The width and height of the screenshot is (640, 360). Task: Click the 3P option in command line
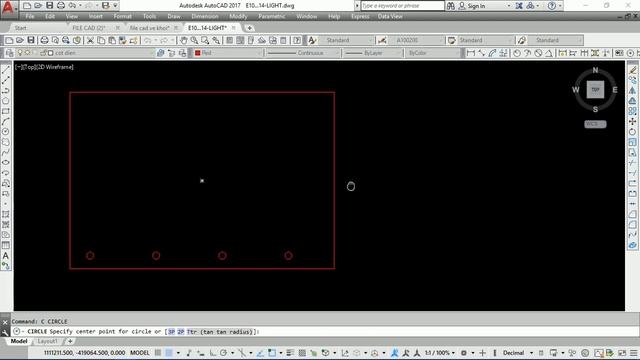pyautogui.click(x=171, y=332)
